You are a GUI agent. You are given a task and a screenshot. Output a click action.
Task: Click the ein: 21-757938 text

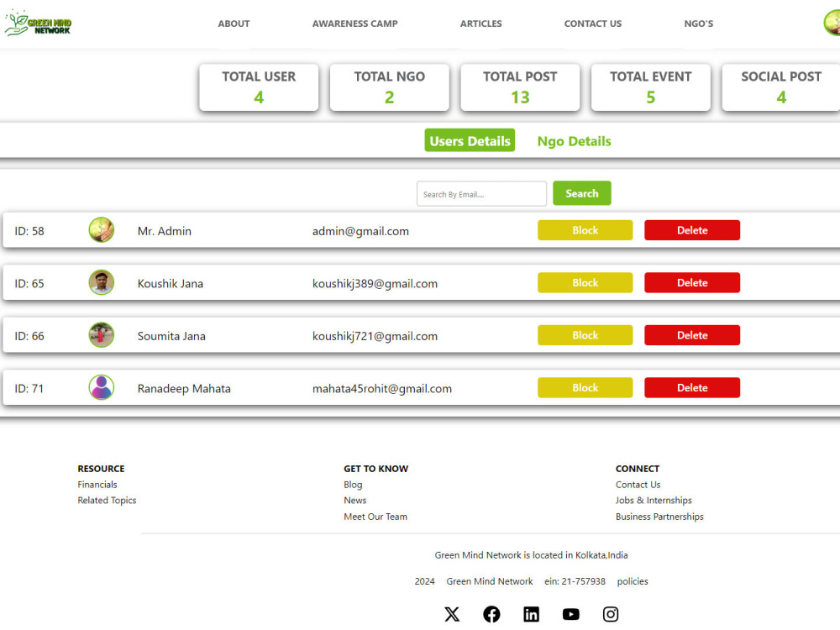[x=575, y=581]
